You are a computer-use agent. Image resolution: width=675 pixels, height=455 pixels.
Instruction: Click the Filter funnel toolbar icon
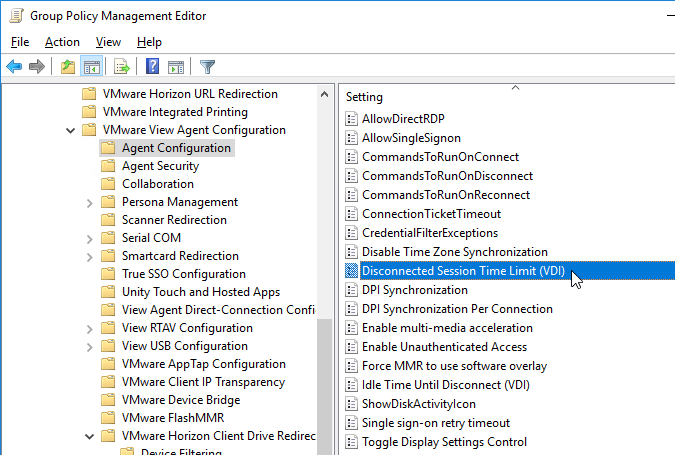point(207,67)
